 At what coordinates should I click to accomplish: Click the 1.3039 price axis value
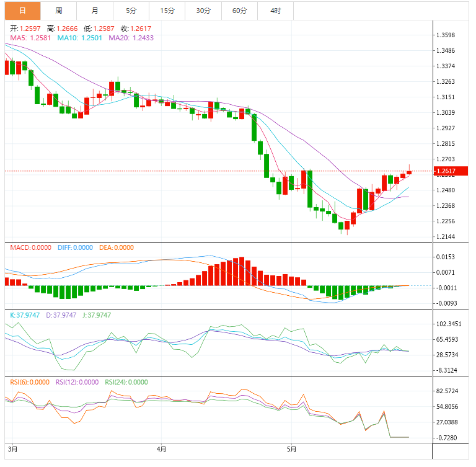coord(446,113)
